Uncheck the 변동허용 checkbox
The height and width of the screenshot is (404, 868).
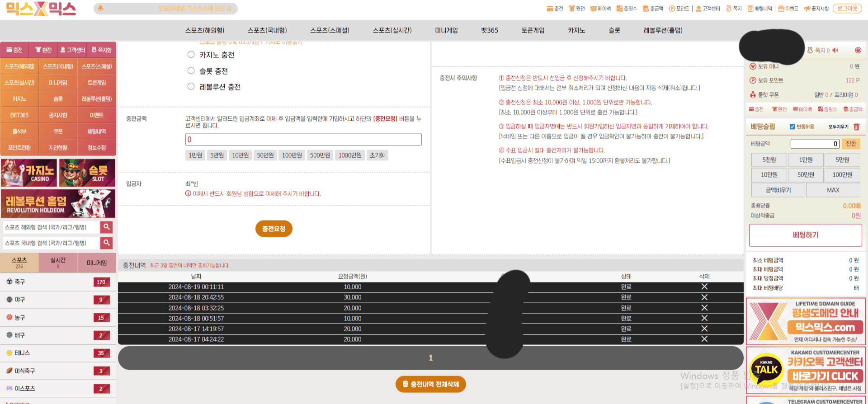click(x=792, y=127)
